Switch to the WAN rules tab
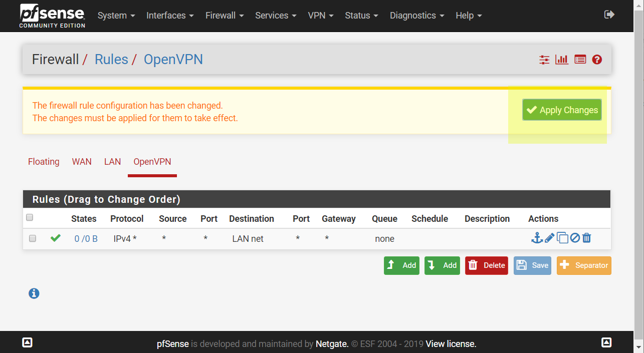The image size is (644, 353). (x=82, y=162)
